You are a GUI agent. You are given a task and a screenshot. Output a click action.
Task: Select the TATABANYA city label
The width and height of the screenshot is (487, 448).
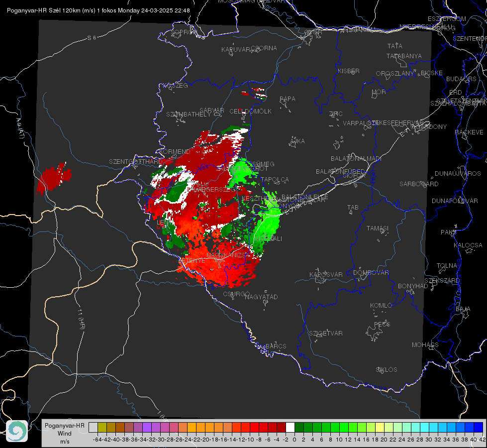pos(404,56)
